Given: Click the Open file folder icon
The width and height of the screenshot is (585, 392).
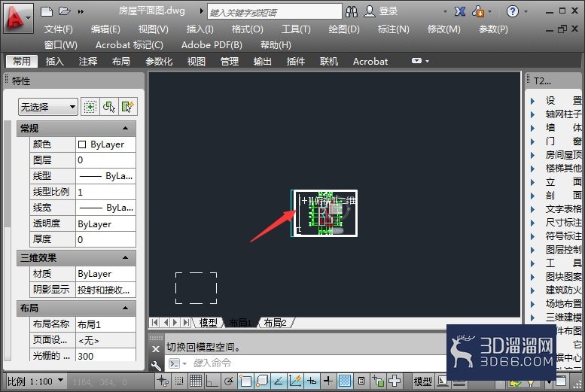Looking at the screenshot, I should click(65, 11).
